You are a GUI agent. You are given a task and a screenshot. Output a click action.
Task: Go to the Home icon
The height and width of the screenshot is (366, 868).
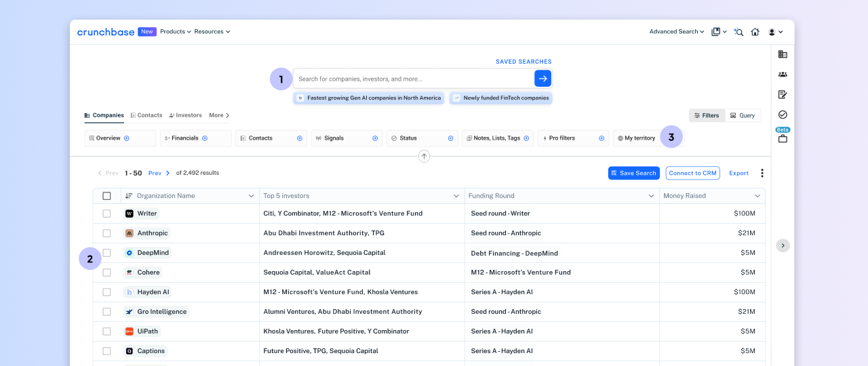(755, 32)
